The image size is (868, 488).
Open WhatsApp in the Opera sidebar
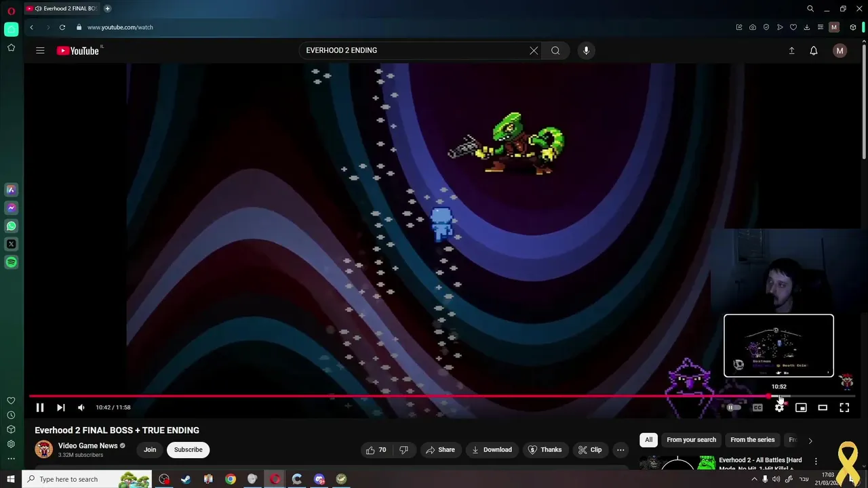click(x=12, y=226)
